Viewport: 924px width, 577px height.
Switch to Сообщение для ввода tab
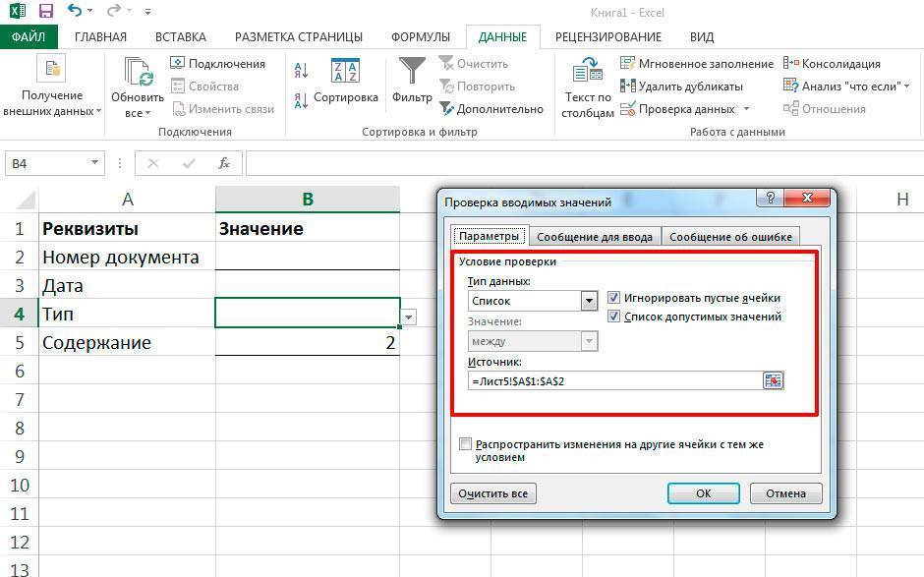pos(595,236)
